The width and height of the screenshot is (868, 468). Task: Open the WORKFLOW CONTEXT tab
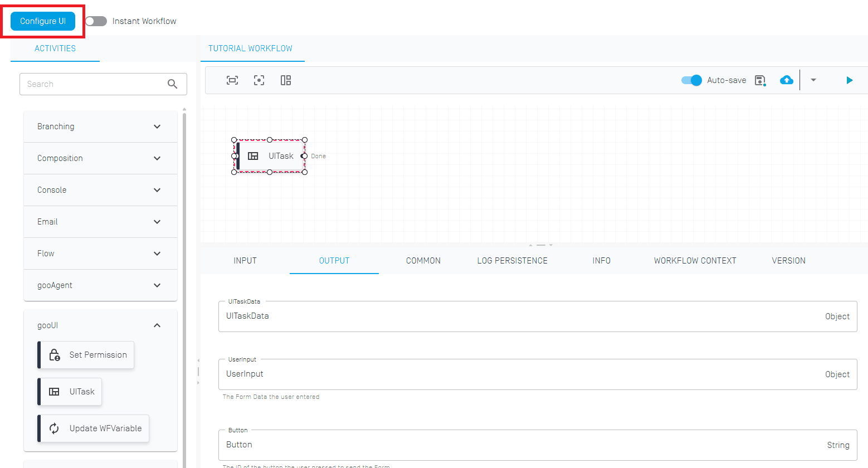tap(695, 261)
